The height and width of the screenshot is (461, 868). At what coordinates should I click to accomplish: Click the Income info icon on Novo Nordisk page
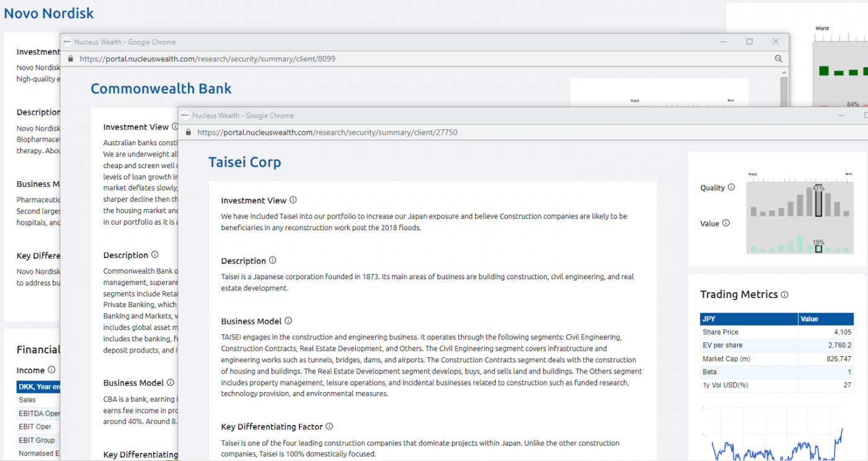coord(51,370)
